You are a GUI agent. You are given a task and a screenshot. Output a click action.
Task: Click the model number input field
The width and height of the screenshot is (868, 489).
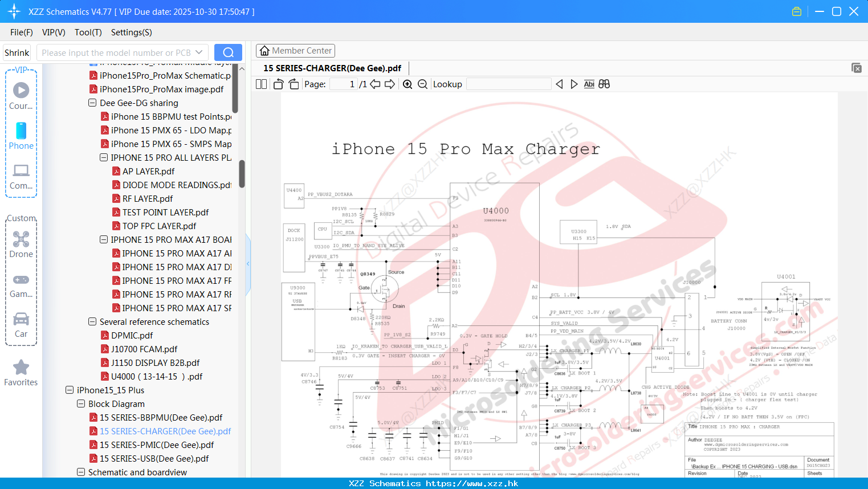(x=117, y=52)
